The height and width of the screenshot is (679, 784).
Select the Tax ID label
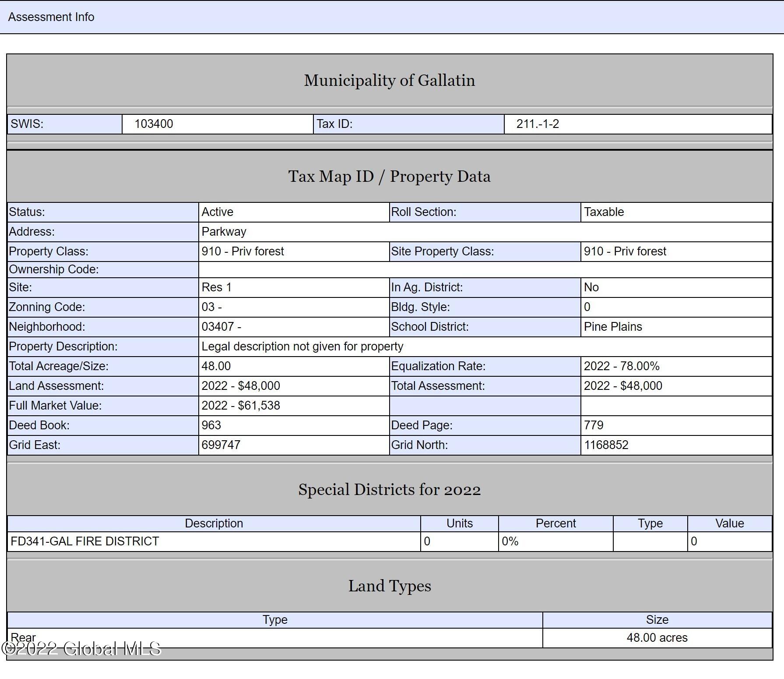(x=335, y=124)
